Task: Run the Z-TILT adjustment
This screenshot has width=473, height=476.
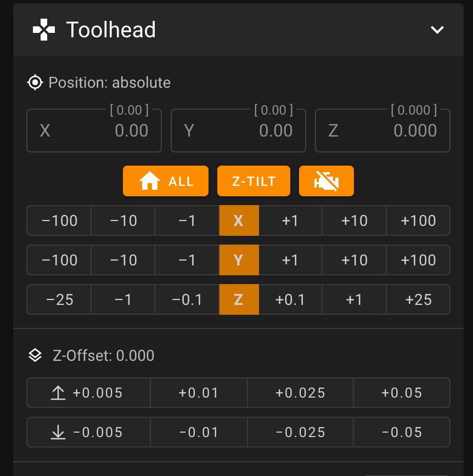Action: 254,181
